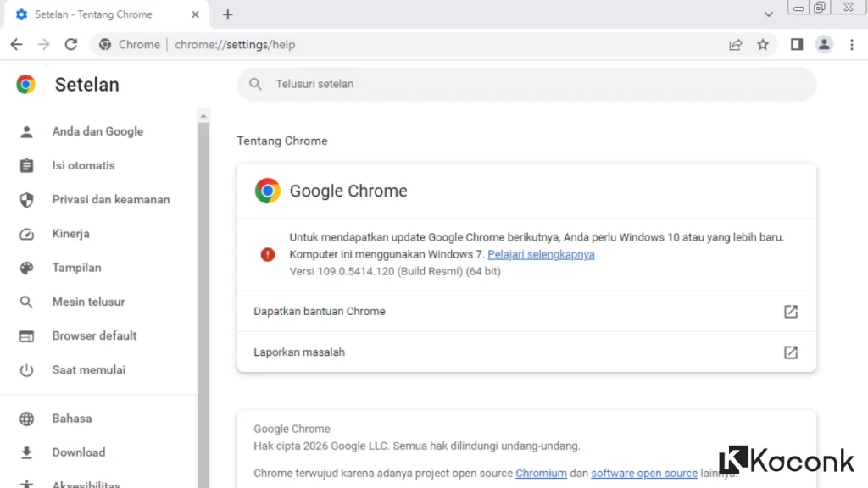Click the download arrow icon
Image resolution: width=868 pixels, height=488 pixels.
[26, 452]
